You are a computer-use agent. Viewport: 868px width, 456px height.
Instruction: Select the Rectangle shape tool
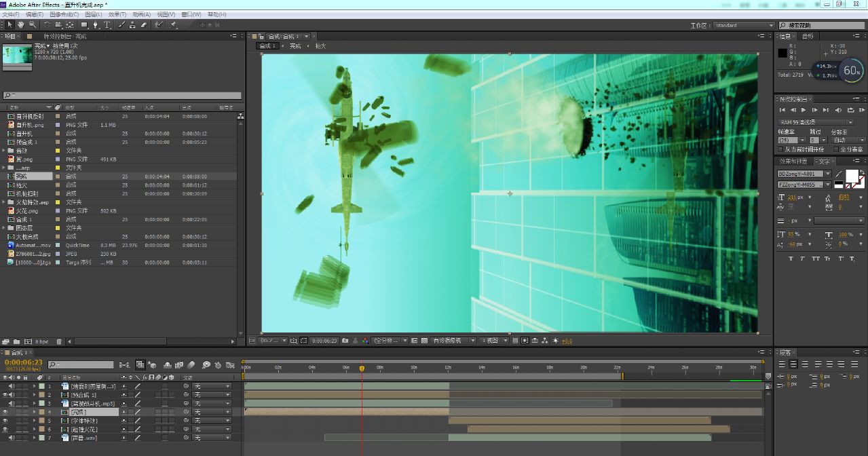(x=84, y=25)
